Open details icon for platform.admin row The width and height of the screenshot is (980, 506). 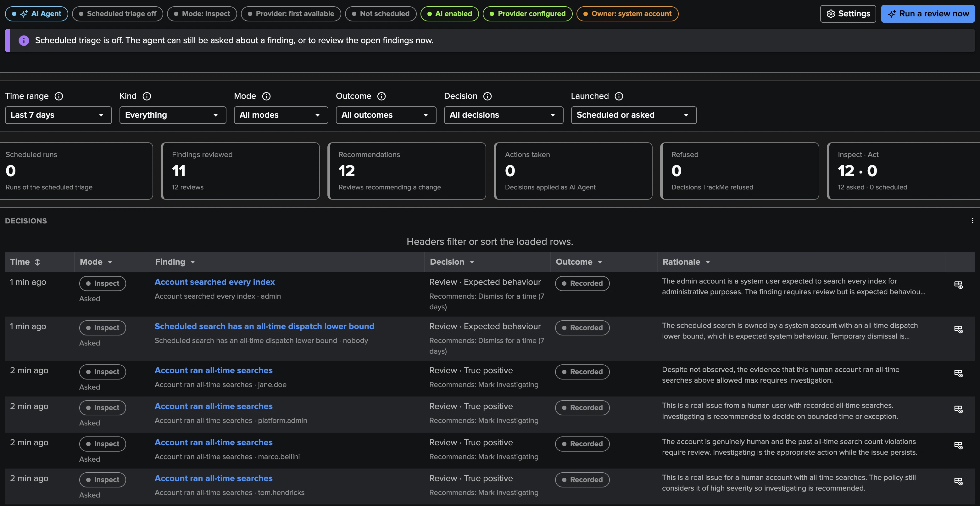pyautogui.click(x=958, y=409)
